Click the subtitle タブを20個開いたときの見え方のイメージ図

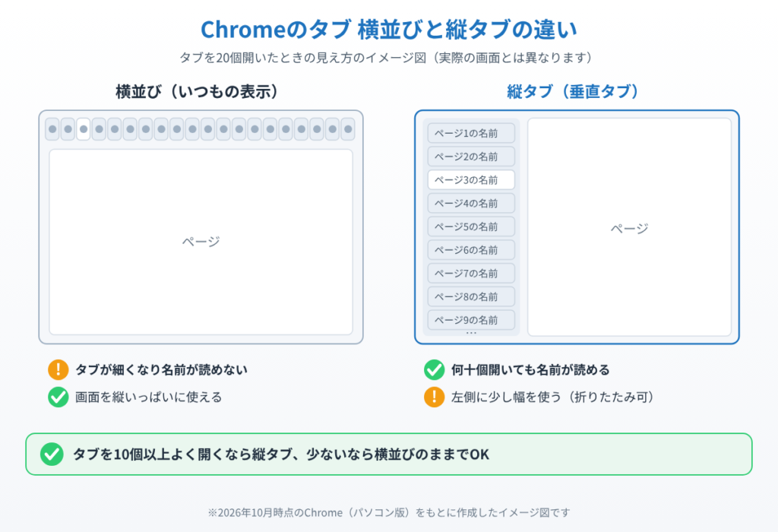[x=302, y=58]
